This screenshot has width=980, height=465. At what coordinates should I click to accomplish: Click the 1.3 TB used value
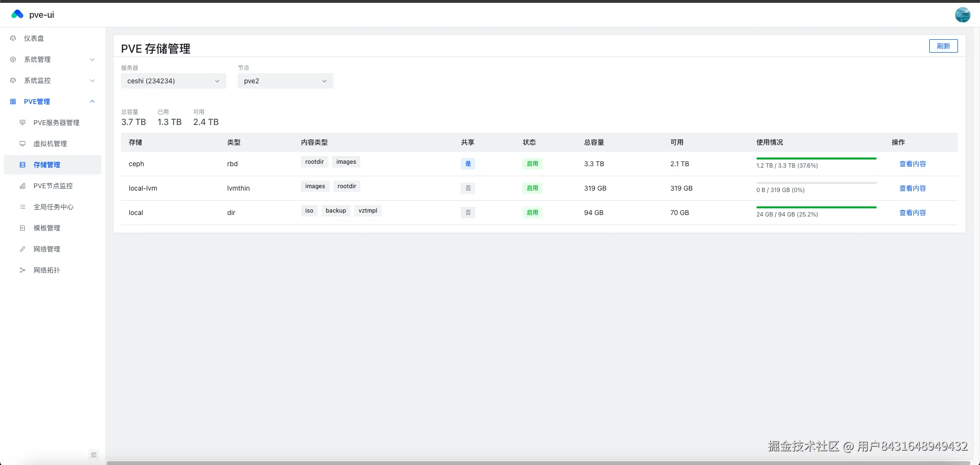(x=169, y=122)
